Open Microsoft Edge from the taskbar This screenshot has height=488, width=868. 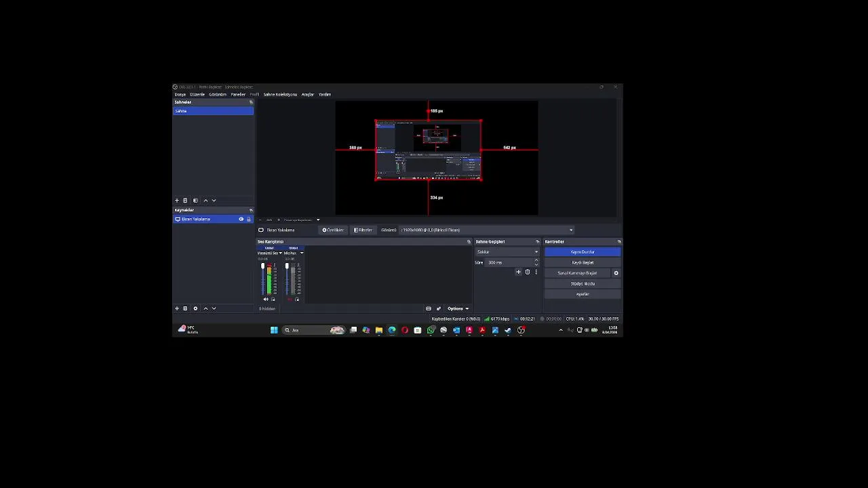[x=392, y=330]
